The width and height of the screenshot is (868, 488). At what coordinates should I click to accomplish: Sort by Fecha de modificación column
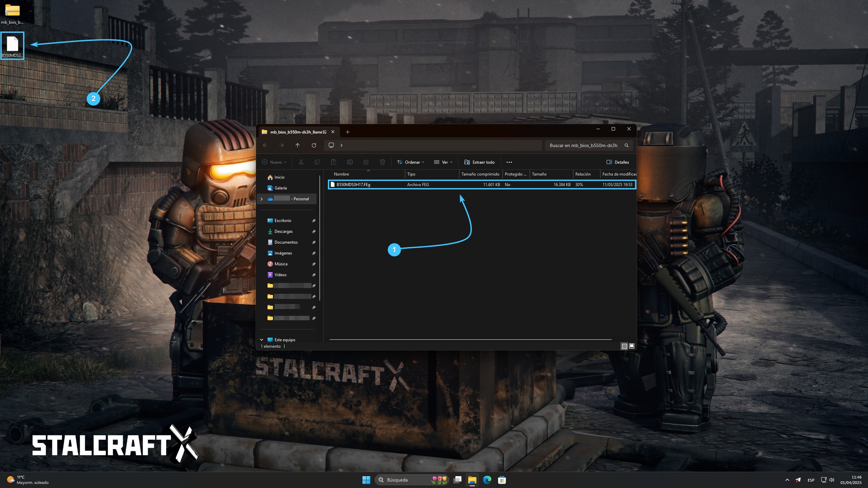pos(619,174)
